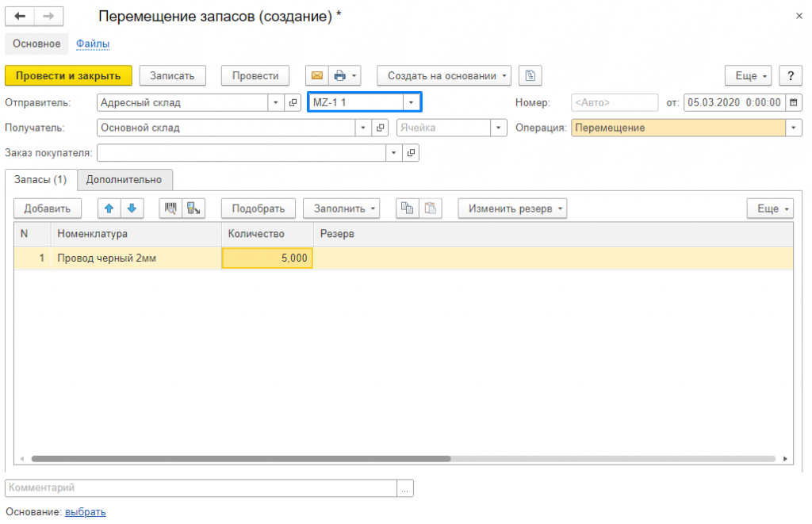Open the Файлы section link

click(93, 44)
